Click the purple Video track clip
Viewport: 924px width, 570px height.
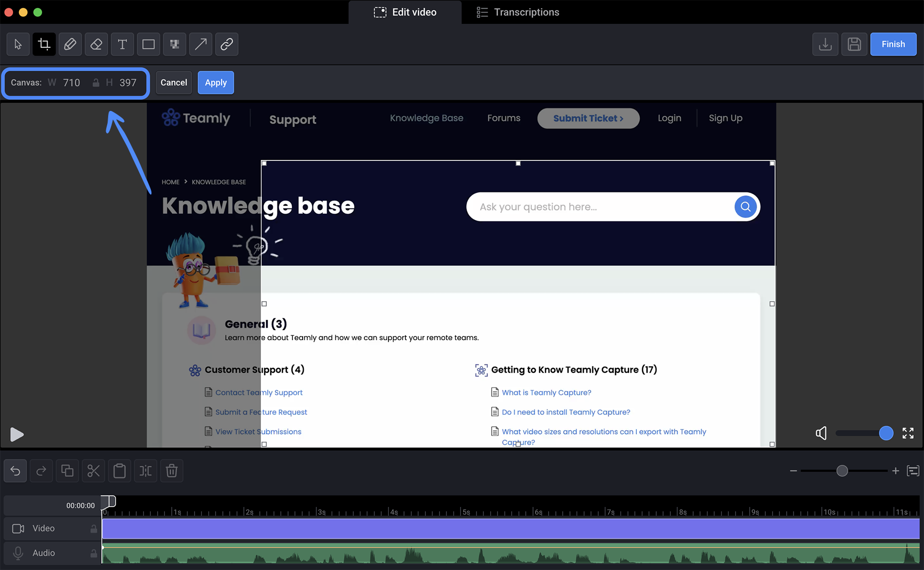click(x=511, y=528)
